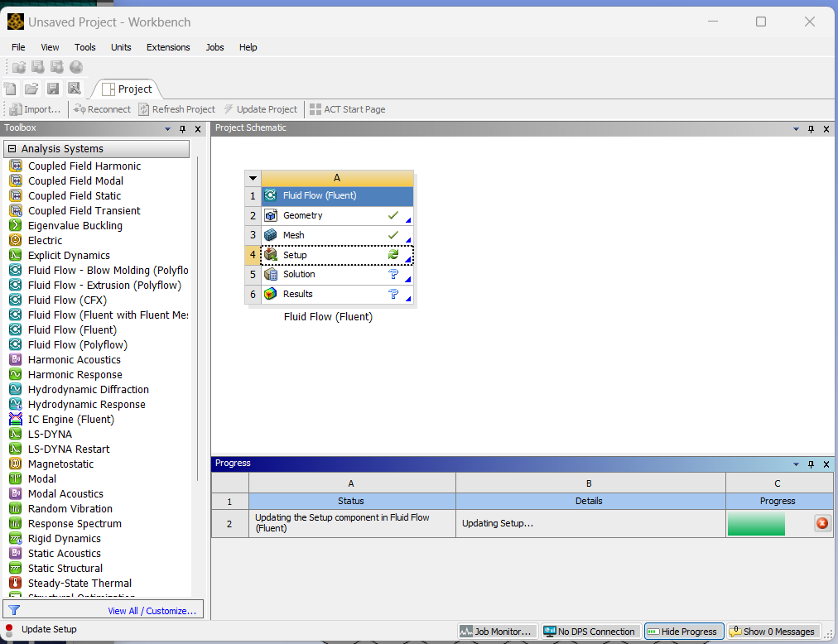Toggle the Toolbox panel pin
Viewport: 838px width, 644px height.
click(183, 129)
